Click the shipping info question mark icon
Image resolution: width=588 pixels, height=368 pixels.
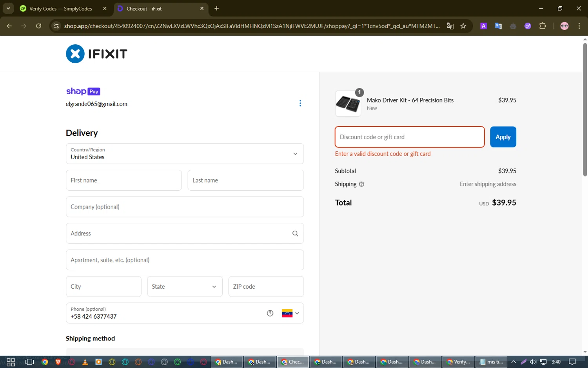click(361, 184)
